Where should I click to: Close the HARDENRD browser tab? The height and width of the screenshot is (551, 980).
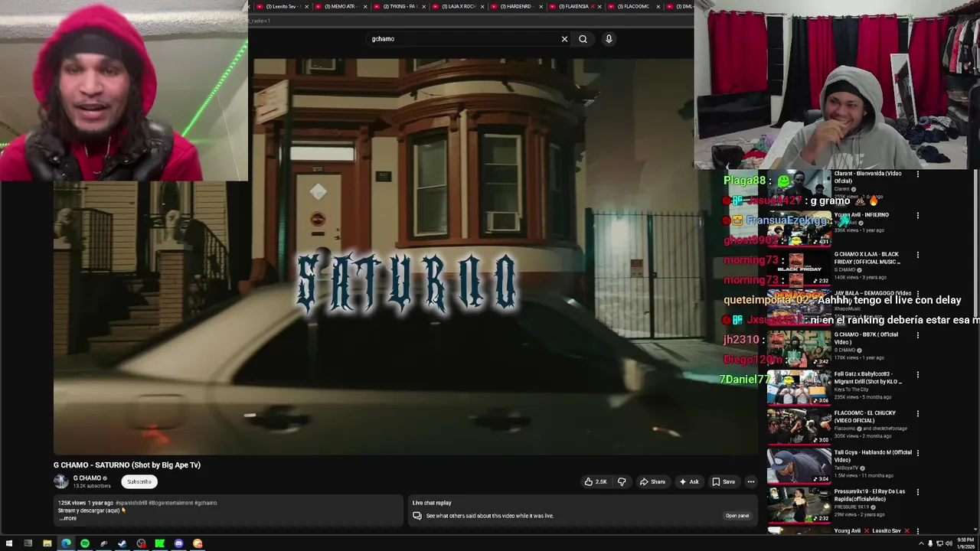tap(541, 6)
